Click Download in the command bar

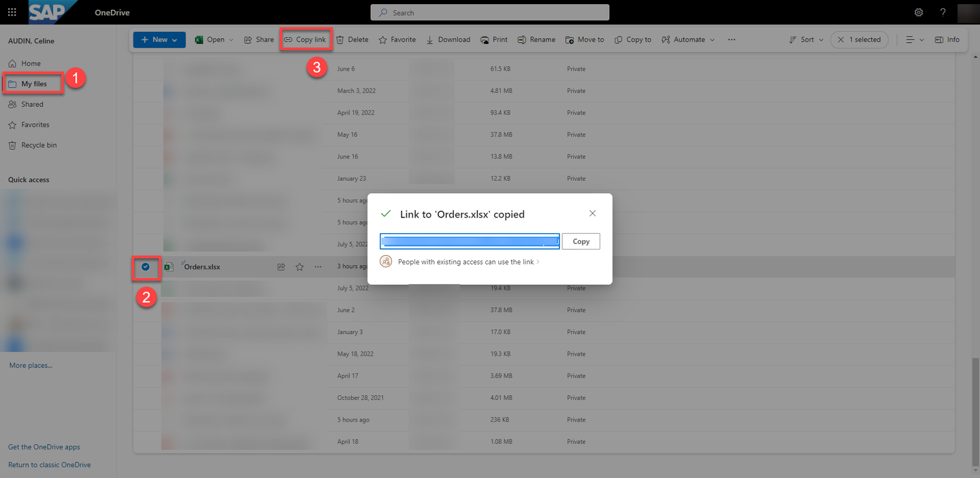[448, 39]
